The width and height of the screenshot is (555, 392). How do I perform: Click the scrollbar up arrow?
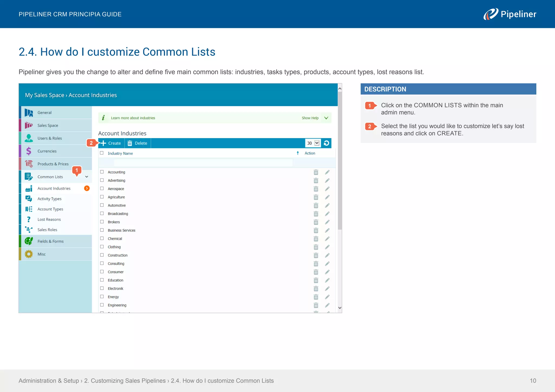pos(340,89)
